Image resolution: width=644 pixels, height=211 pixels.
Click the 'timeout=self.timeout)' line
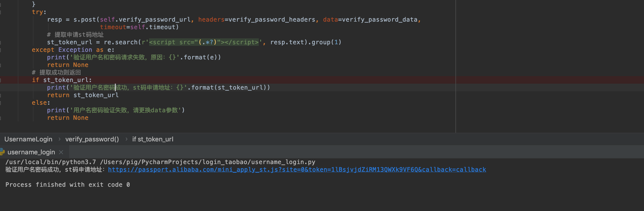pyautogui.click(x=139, y=27)
